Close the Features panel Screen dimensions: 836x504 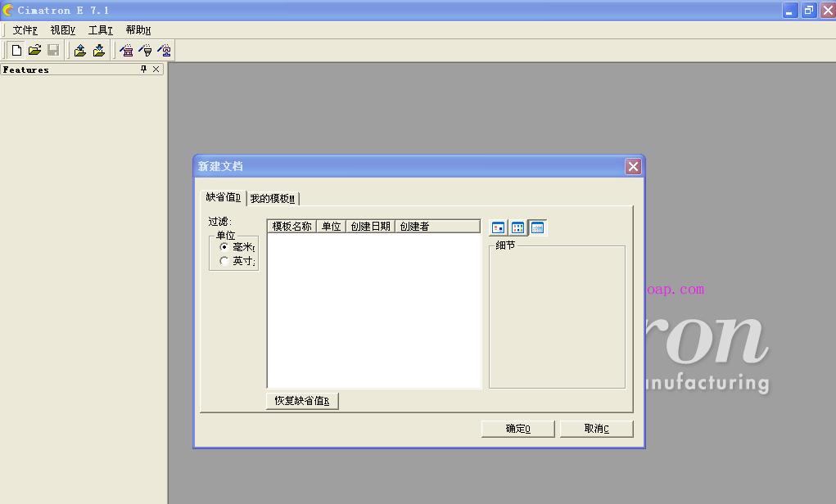pos(156,70)
